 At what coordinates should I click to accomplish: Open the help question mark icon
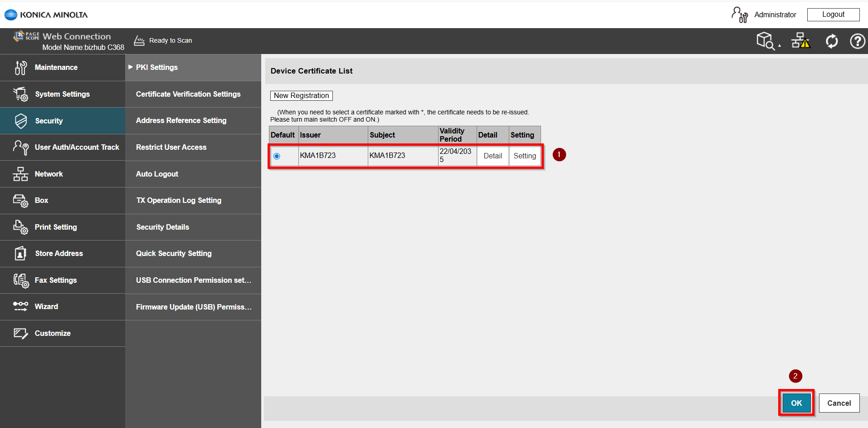(x=857, y=41)
